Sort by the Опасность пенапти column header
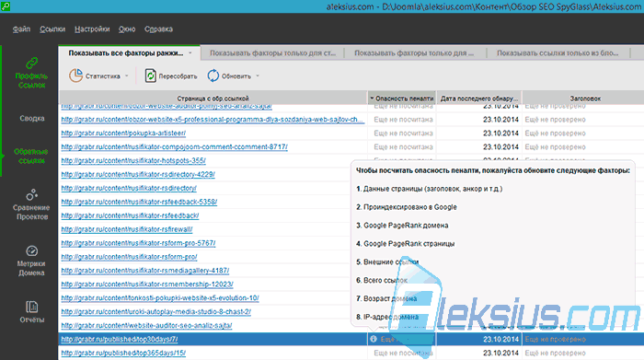Image resolution: width=644 pixels, height=360 pixels. 402,99
